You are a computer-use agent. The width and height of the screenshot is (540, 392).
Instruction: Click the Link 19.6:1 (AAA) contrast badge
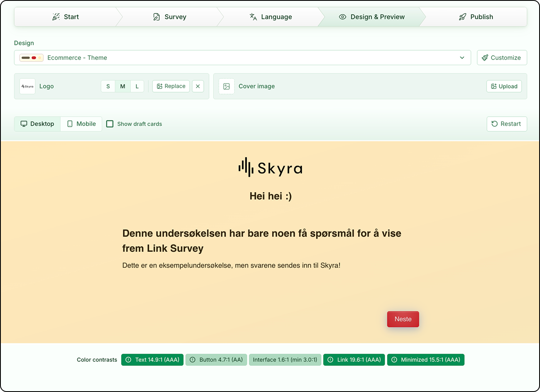[x=354, y=360]
